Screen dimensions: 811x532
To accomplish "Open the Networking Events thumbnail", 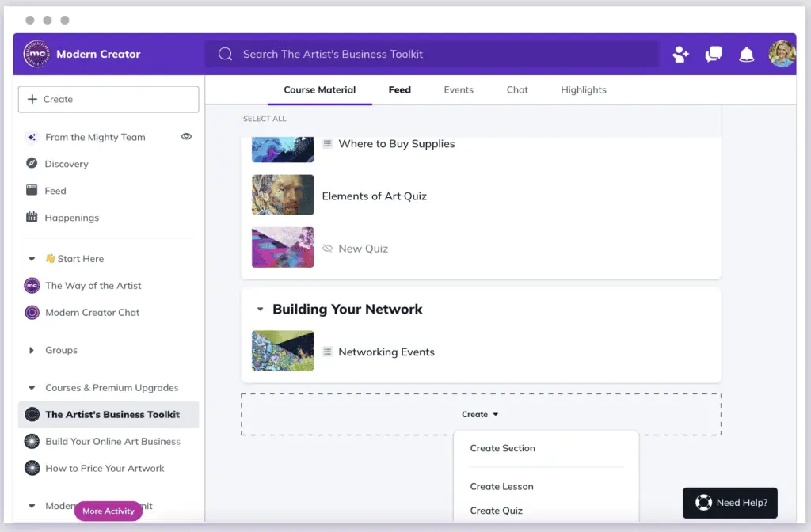I will [x=283, y=351].
